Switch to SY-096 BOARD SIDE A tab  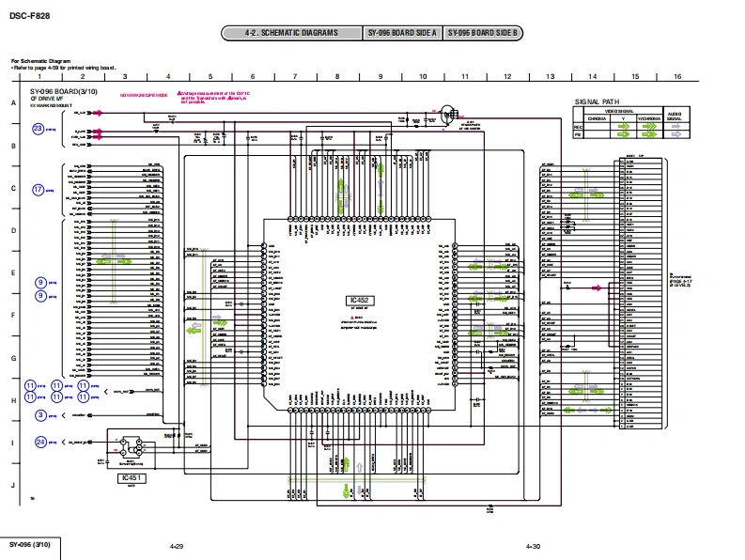[x=402, y=33]
